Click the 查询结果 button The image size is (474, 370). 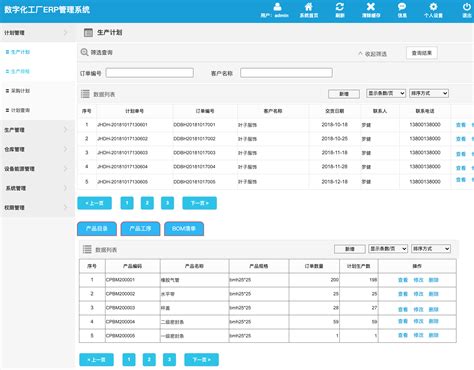[422, 53]
